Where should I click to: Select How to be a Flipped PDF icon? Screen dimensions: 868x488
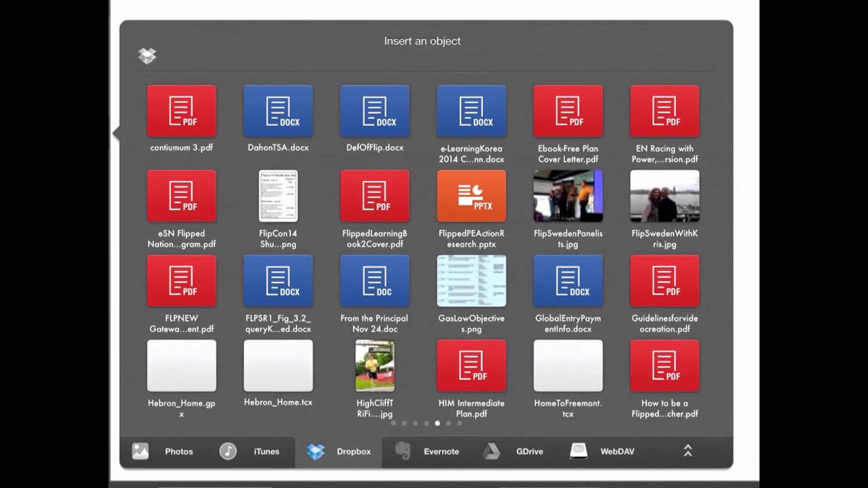665,365
